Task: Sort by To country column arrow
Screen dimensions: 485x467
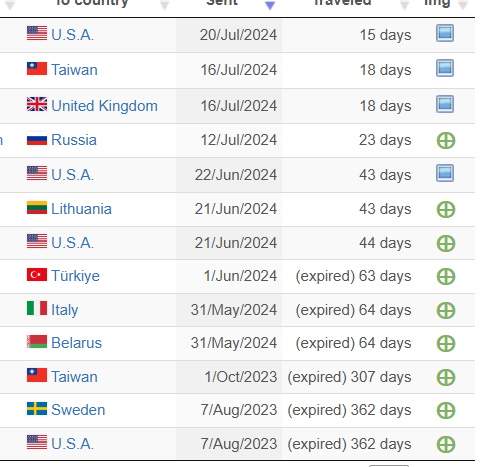Action: 164,5
